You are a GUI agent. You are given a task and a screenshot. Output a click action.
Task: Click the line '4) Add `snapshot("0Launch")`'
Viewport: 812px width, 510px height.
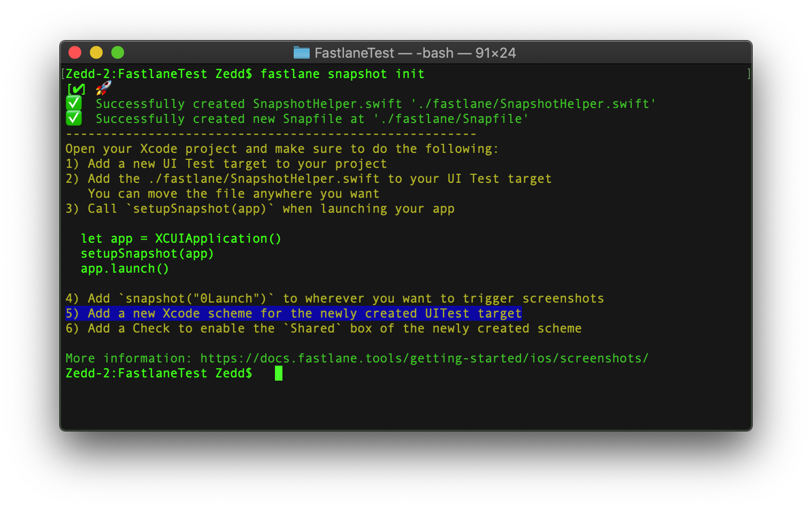(334, 298)
